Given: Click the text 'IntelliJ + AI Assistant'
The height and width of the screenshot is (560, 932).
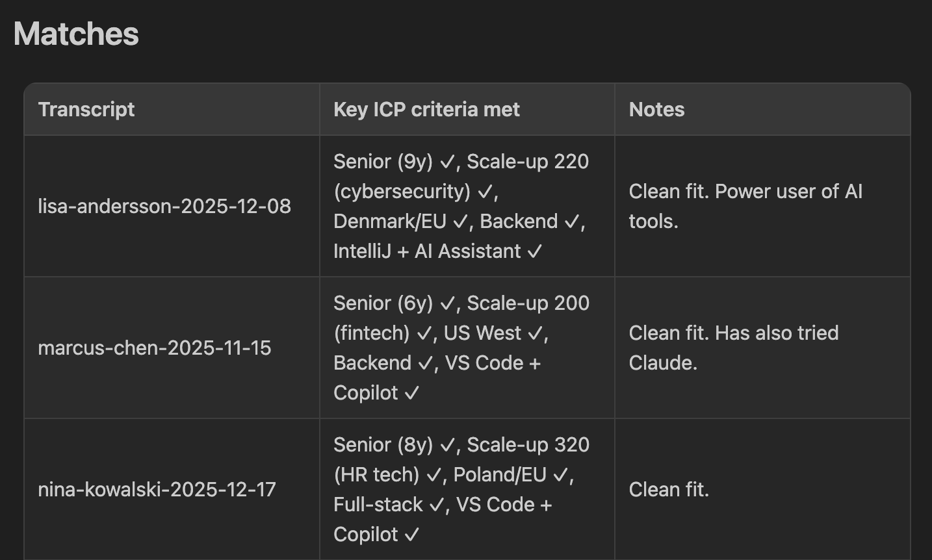Looking at the screenshot, I should click(427, 251).
